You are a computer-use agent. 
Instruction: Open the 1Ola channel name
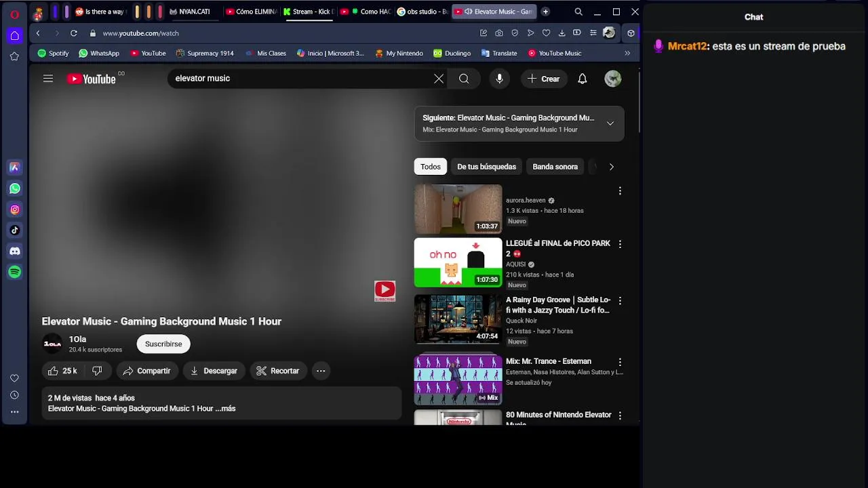[x=77, y=340]
